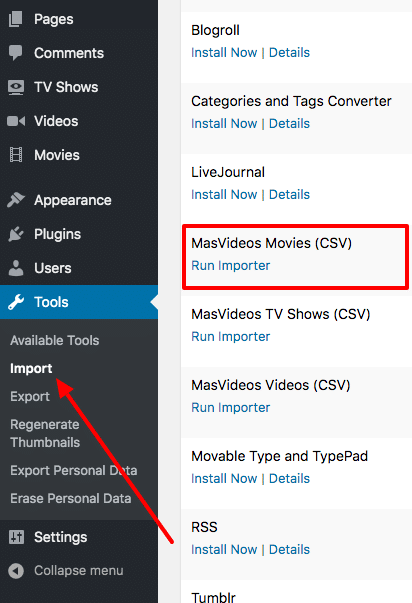Click the Videos camera icon
The image size is (412, 603).
[x=16, y=121]
